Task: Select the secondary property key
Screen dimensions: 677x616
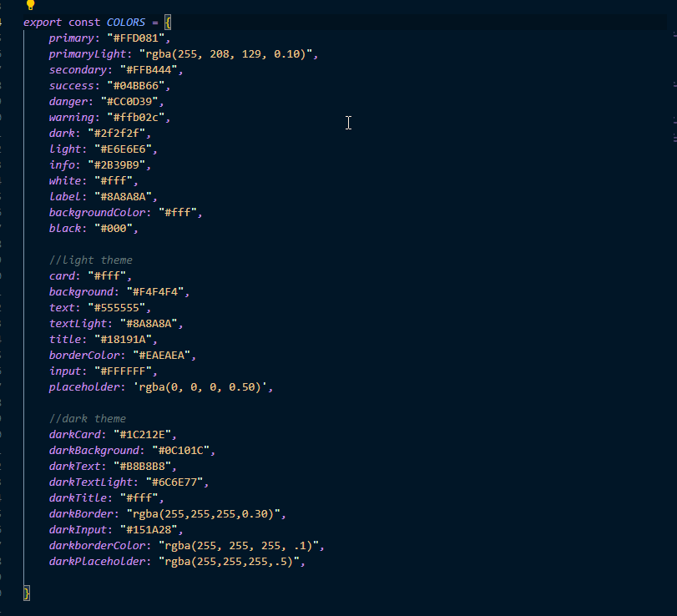Action: click(80, 70)
